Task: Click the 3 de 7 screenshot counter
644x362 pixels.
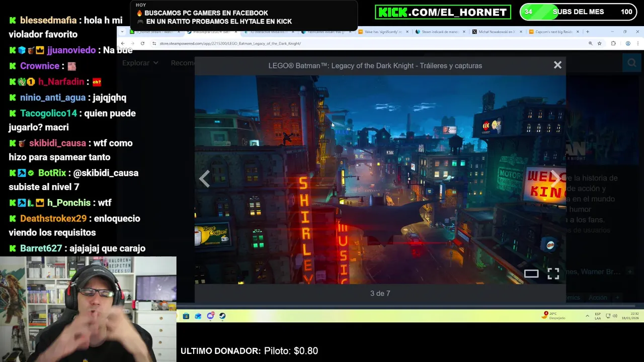Action: (380, 293)
